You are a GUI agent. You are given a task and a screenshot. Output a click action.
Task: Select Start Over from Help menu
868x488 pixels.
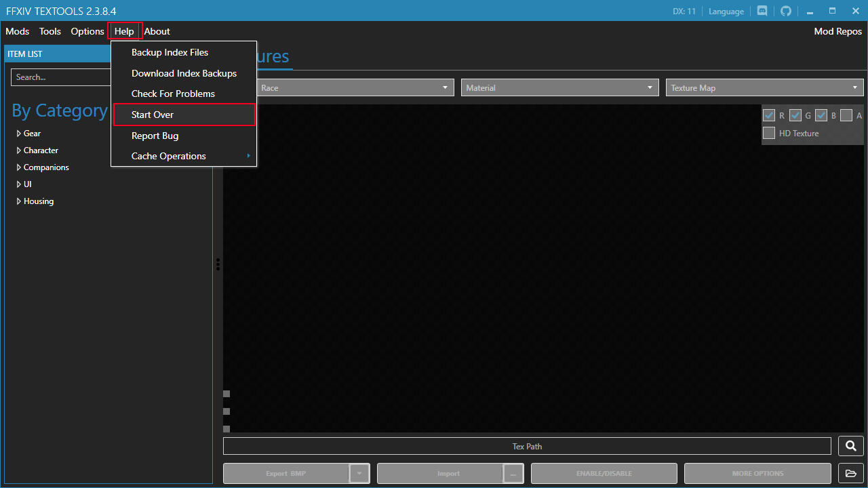(153, 115)
